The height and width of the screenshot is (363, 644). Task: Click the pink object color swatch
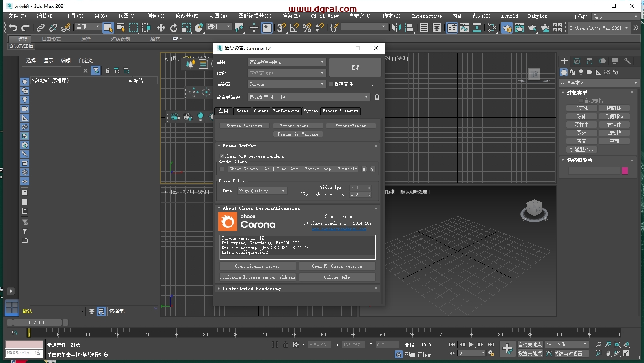[x=625, y=171]
